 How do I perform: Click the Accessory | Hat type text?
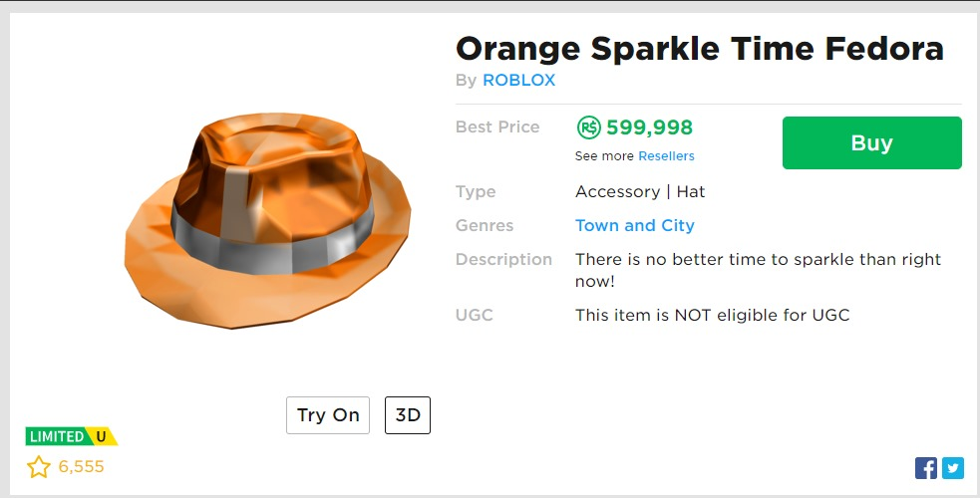click(640, 191)
